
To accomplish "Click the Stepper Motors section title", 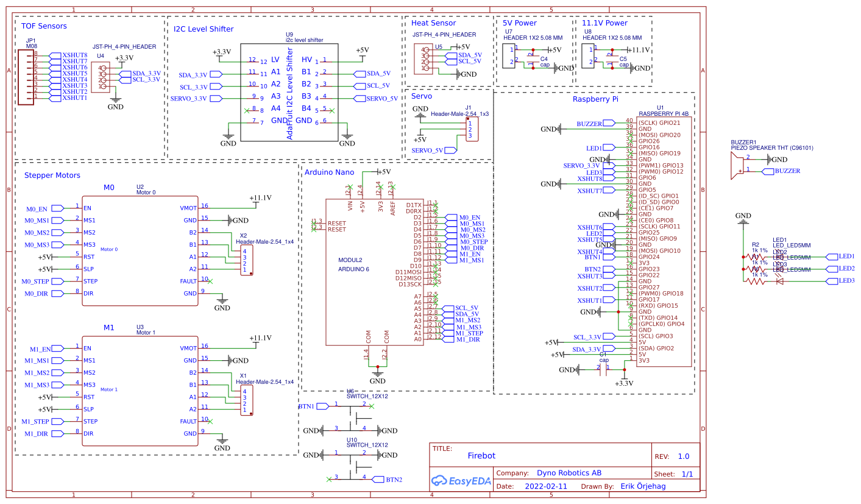I will (x=52, y=176).
